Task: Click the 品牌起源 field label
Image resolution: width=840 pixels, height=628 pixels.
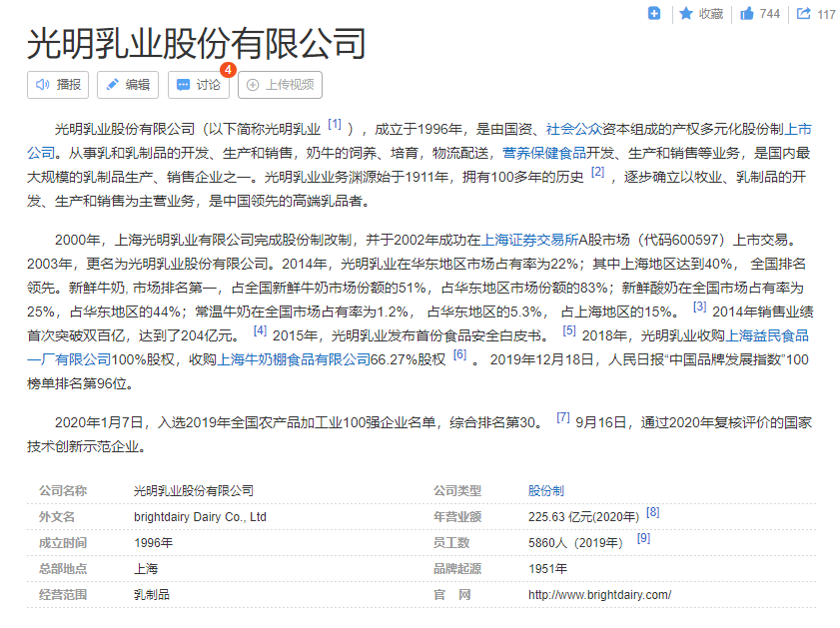Action: [x=457, y=568]
